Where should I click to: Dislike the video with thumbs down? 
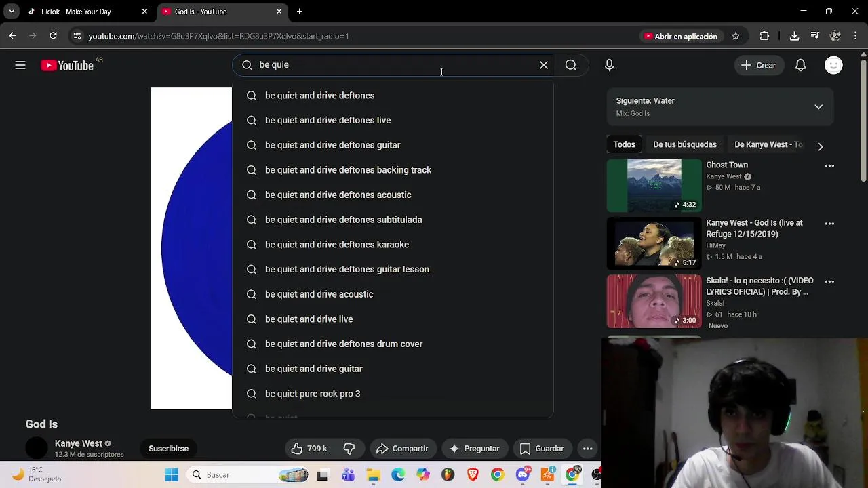coord(349,449)
